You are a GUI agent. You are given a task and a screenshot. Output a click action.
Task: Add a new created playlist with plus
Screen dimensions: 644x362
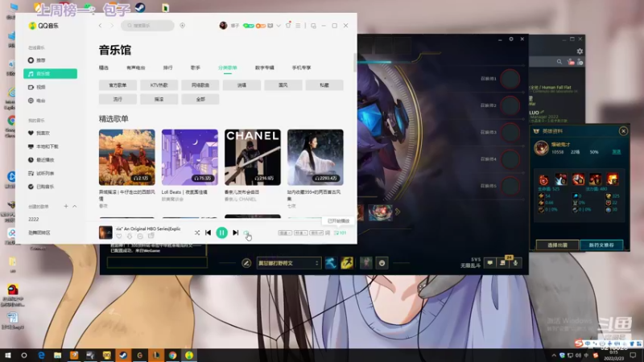tap(66, 206)
